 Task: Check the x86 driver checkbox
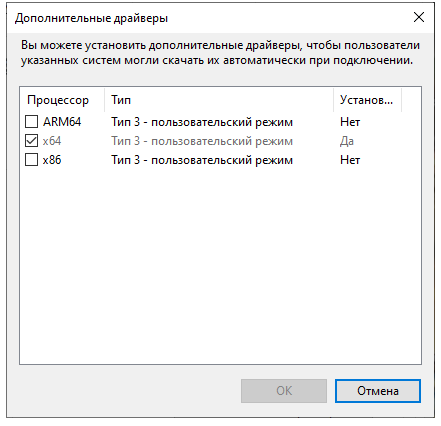(x=31, y=160)
